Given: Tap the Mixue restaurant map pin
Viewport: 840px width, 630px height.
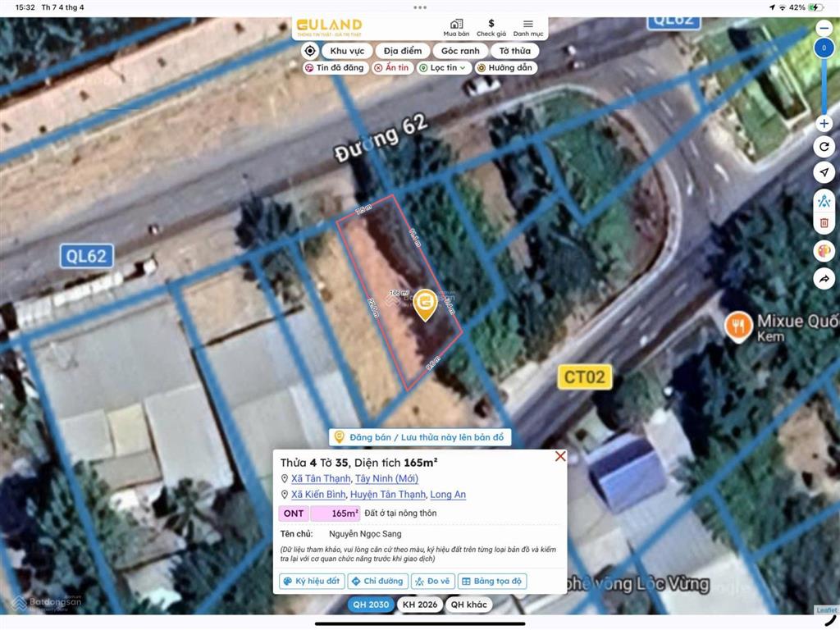Looking at the screenshot, I should [x=738, y=326].
